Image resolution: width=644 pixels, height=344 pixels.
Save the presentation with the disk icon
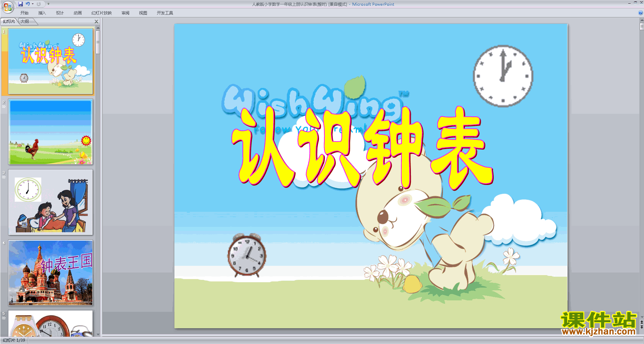click(x=20, y=4)
